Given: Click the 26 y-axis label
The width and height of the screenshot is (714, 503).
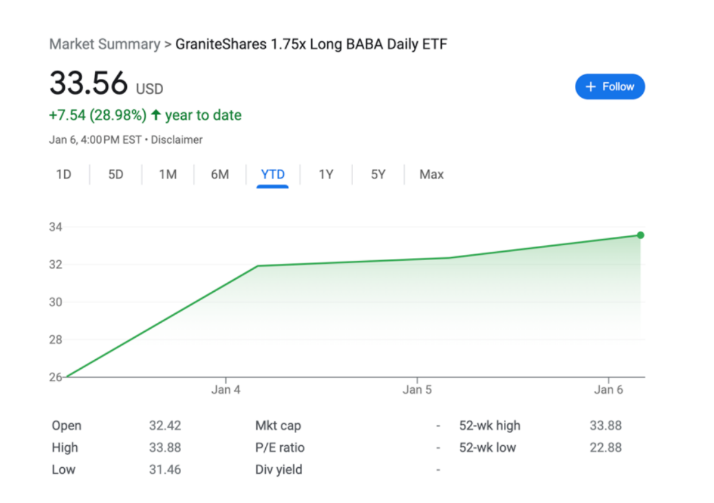Looking at the screenshot, I should pos(56,377).
